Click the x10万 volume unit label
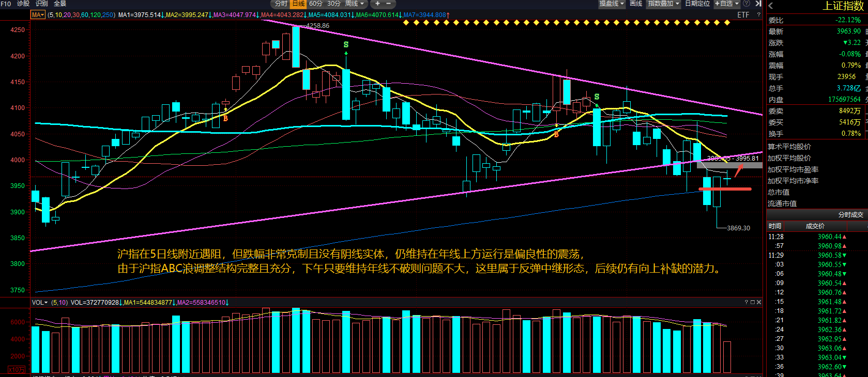Viewport: 868px width, 377px height. coord(17,370)
